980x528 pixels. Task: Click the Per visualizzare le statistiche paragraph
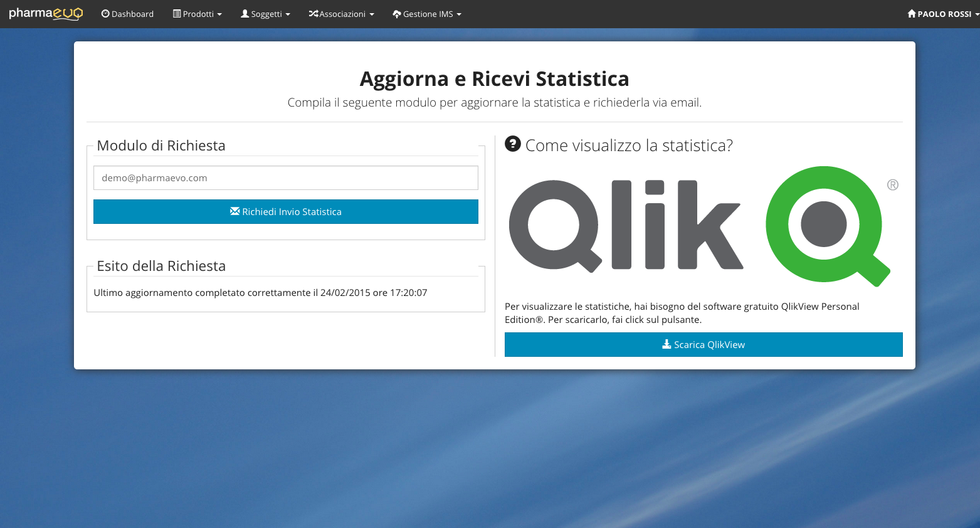point(682,313)
